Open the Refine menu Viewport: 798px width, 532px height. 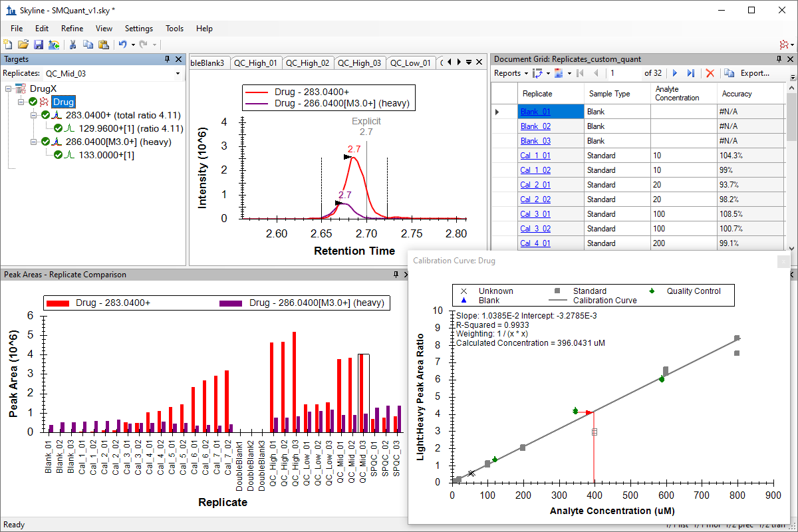(72, 29)
